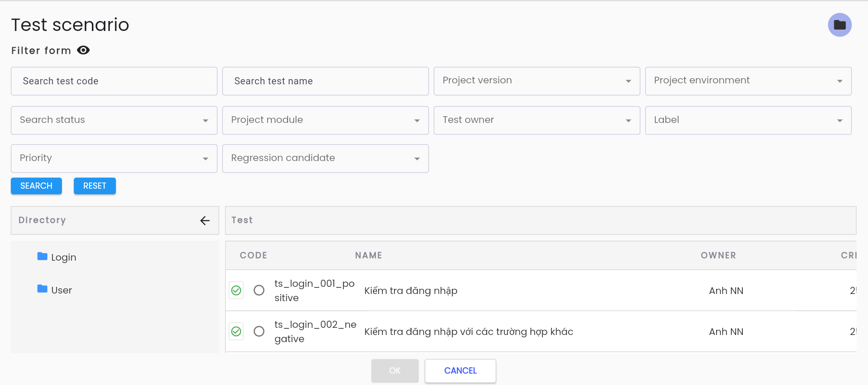
Task: Select radio button for ts_login_002_negative
Action: coord(259,331)
